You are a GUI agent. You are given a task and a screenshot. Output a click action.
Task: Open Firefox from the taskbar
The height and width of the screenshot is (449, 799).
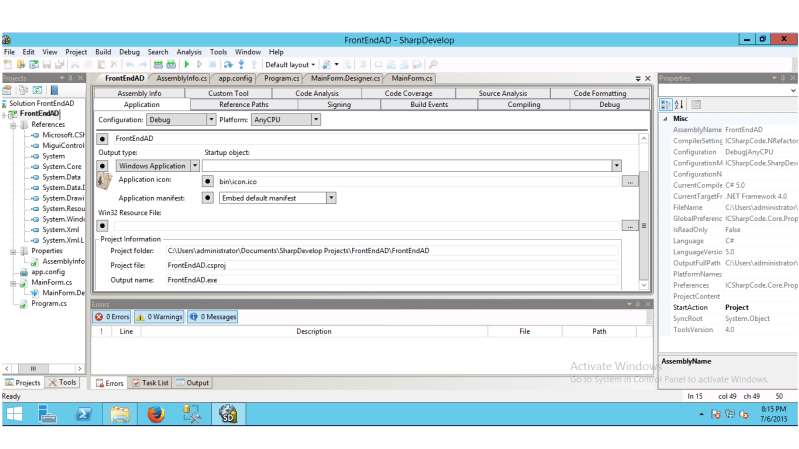pyautogui.click(x=156, y=414)
